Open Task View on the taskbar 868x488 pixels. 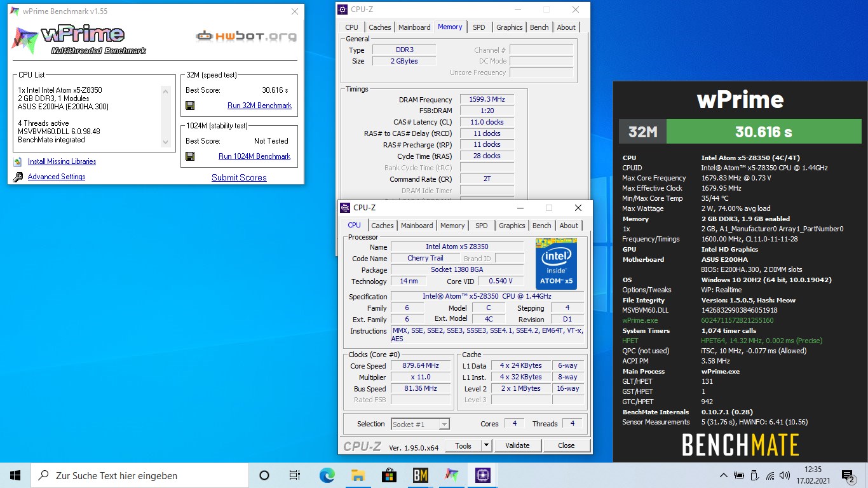coord(295,475)
